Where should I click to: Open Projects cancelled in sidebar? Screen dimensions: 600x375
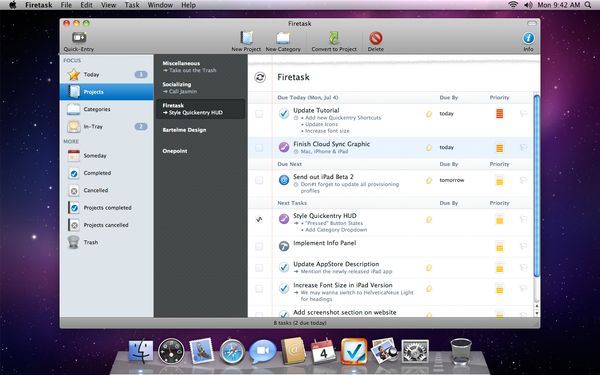pos(107,225)
